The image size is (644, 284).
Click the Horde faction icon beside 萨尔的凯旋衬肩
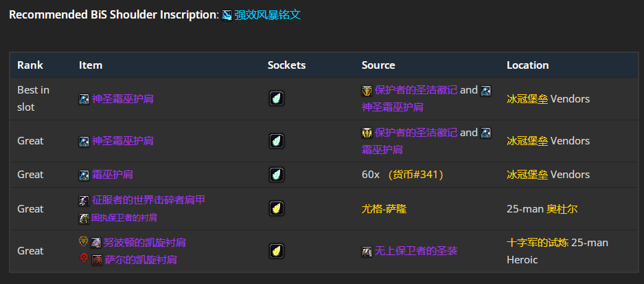[84, 259]
